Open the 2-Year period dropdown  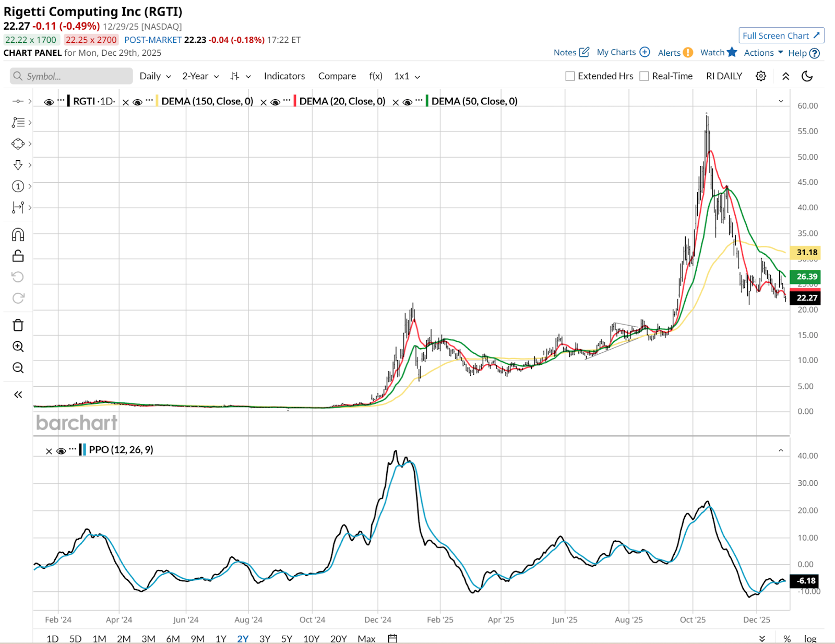pyautogui.click(x=200, y=76)
